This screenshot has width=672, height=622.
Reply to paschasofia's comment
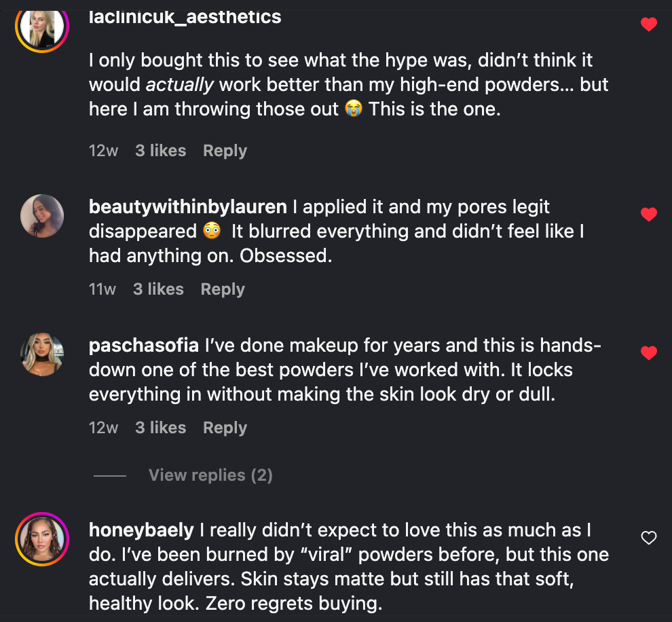click(x=225, y=428)
